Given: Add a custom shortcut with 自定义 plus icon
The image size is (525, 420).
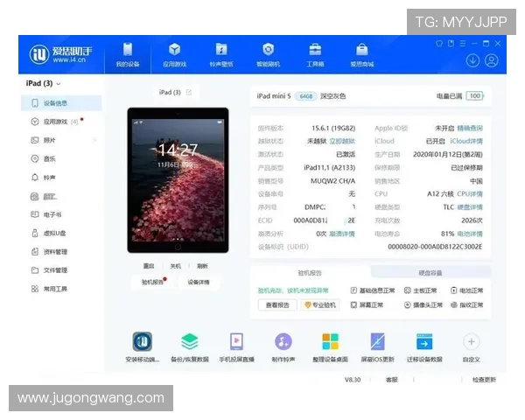Looking at the screenshot, I should [x=472, y=341].
